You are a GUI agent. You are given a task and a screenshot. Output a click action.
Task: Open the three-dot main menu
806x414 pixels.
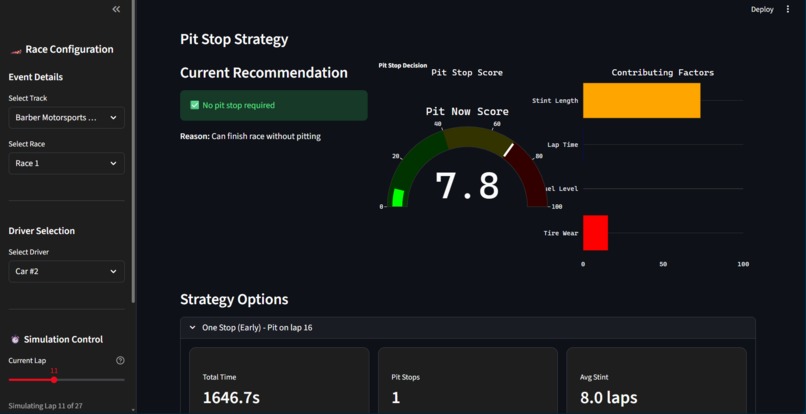[x=787, y=9]
